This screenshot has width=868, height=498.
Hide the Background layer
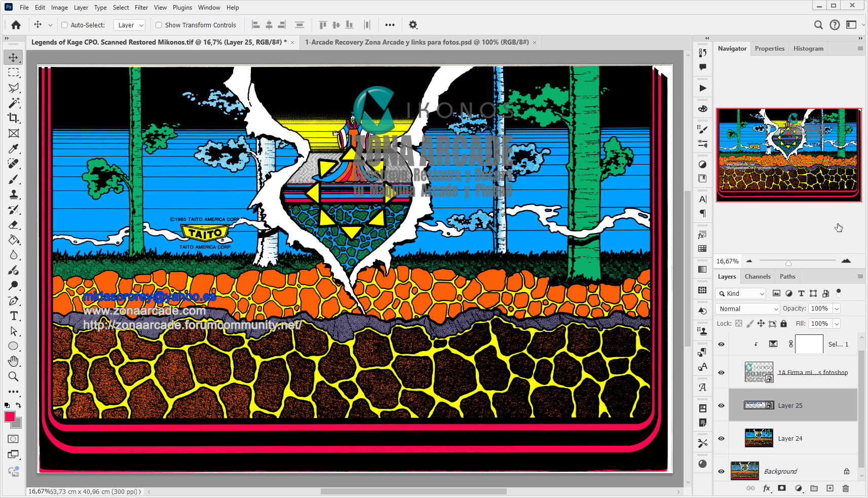pos(721,471)
